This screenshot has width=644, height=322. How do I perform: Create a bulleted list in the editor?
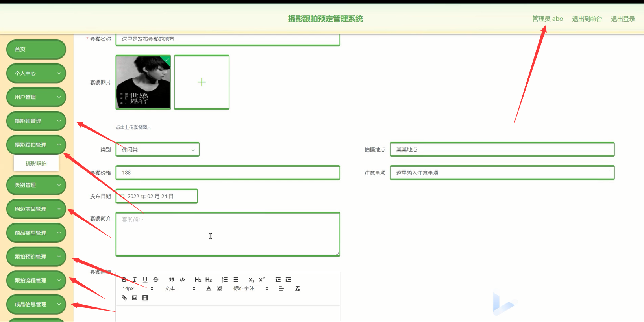point(235,279)
